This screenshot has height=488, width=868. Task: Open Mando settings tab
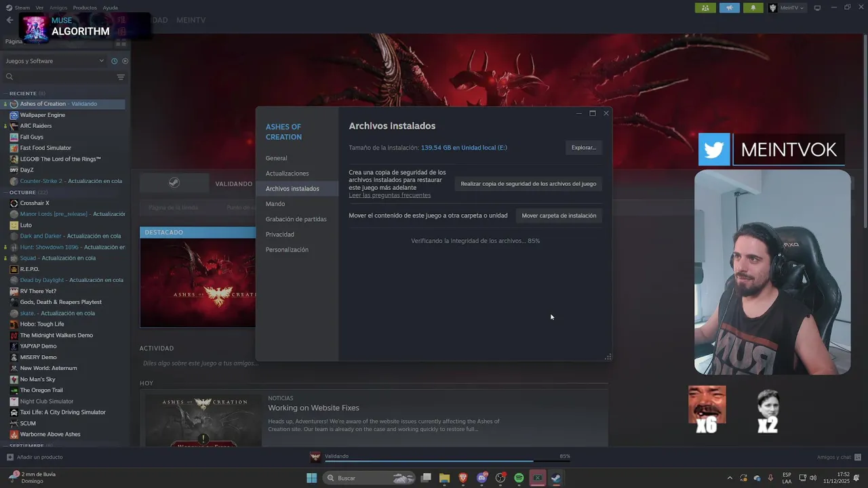pyautogui.click(x=297, y=204)
